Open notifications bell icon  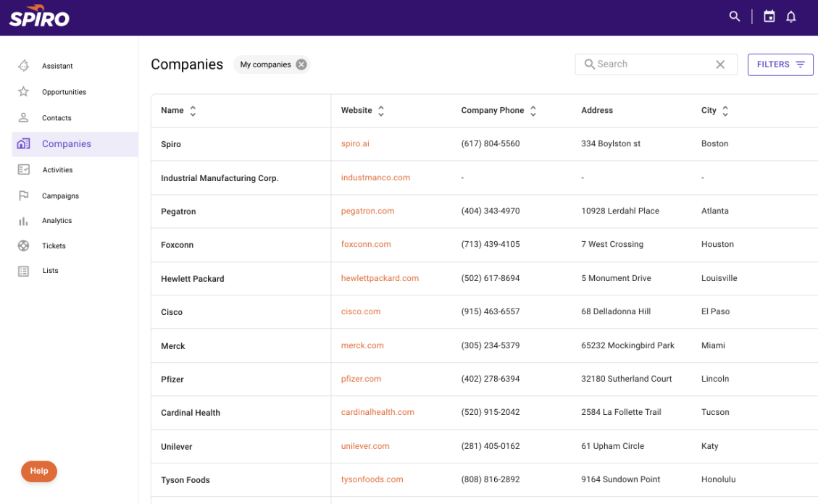coord(791,17)
